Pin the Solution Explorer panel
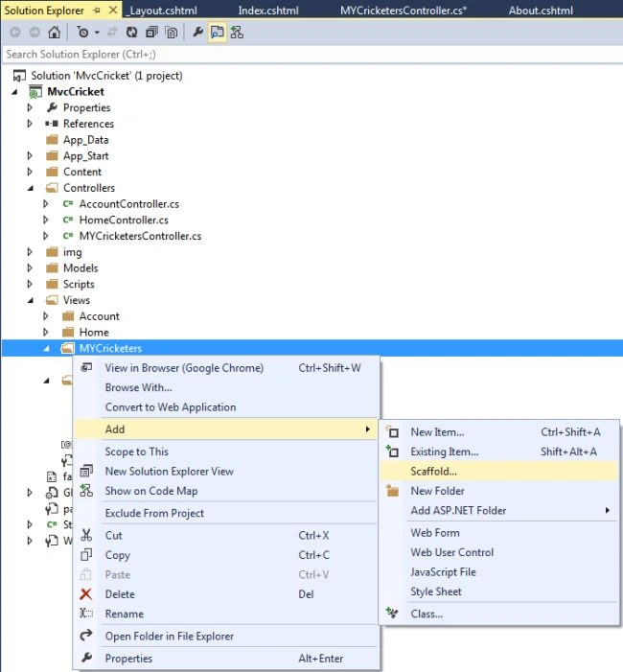This screenshot has width=623, height=672. (97, 11)
